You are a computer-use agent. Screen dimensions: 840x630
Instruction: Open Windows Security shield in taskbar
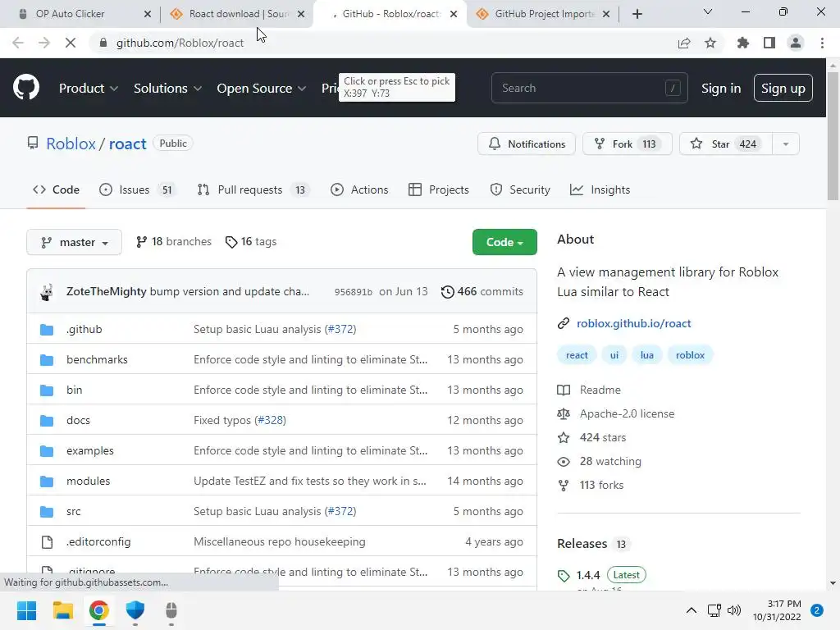(135, 610)
